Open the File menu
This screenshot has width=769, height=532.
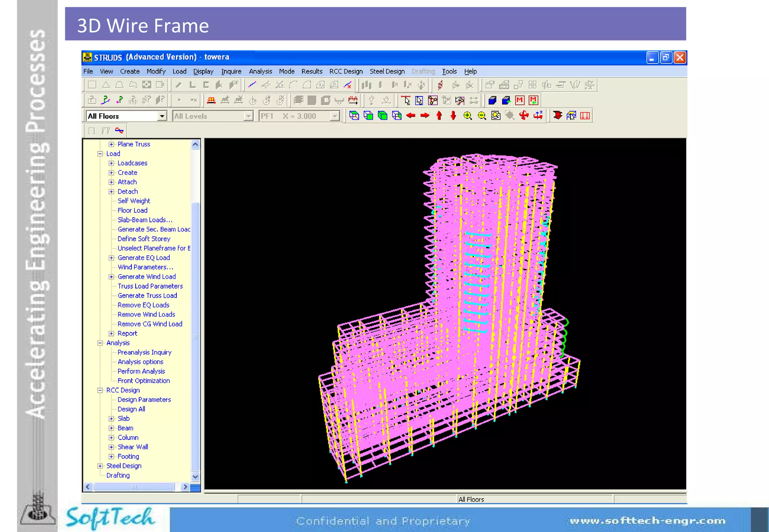click(x=88, y=71)
